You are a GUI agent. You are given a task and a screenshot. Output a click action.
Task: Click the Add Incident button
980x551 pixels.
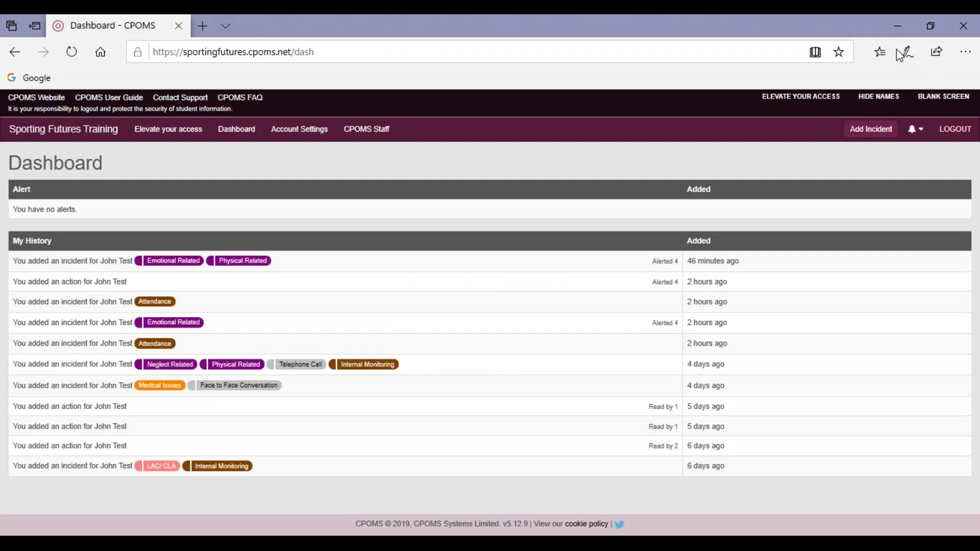[870, 129]
